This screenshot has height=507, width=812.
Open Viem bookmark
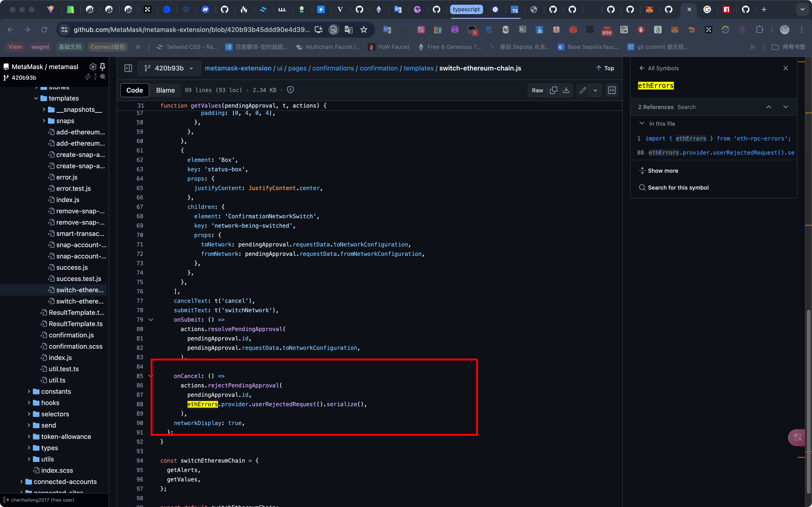tap(15, 47)
